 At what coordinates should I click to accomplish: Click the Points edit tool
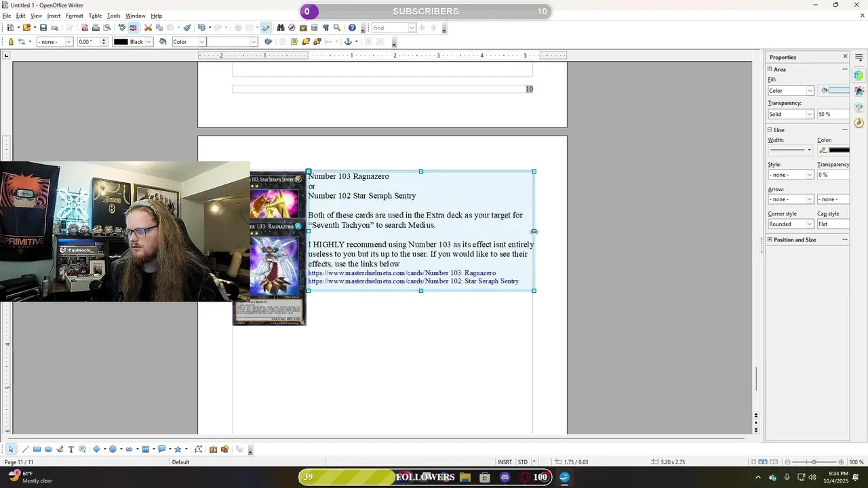198,449
